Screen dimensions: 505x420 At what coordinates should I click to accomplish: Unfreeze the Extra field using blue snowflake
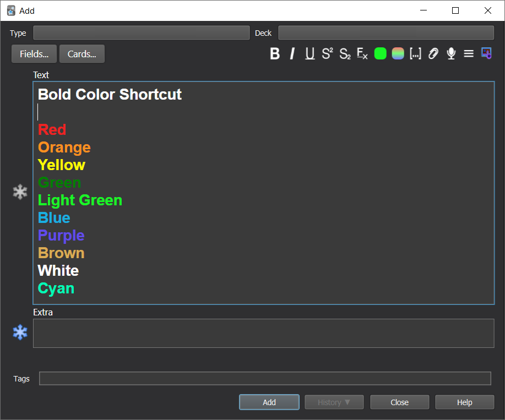coord(20,332)
